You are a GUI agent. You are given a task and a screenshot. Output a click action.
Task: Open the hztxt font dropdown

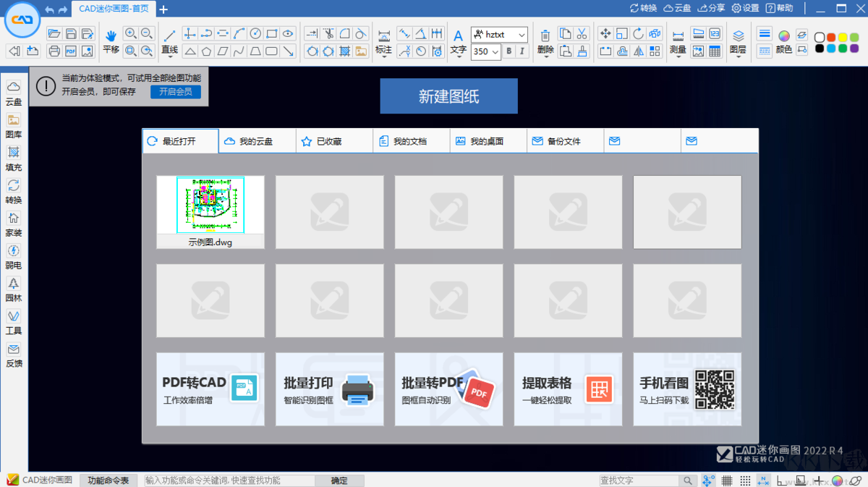click(498, 33)
